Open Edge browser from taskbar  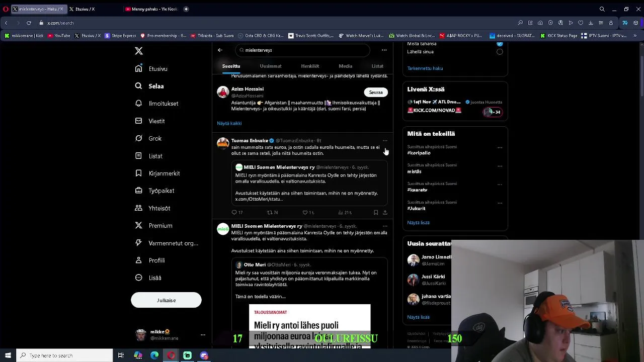(154, 355)
